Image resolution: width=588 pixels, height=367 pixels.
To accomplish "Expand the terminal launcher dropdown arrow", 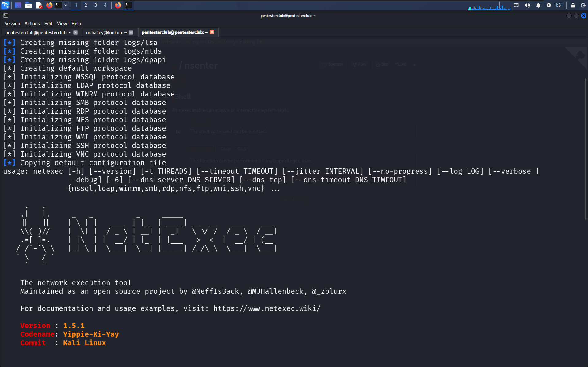I will [66, 5].
